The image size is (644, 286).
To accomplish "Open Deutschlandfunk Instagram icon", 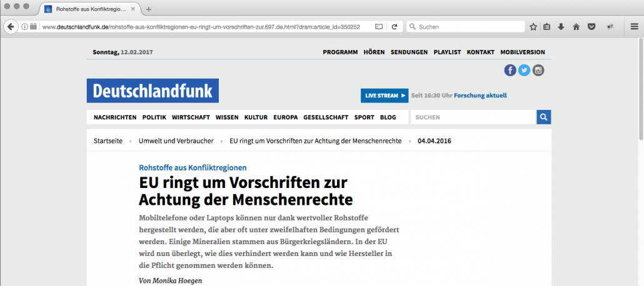I will click(538, 70).
